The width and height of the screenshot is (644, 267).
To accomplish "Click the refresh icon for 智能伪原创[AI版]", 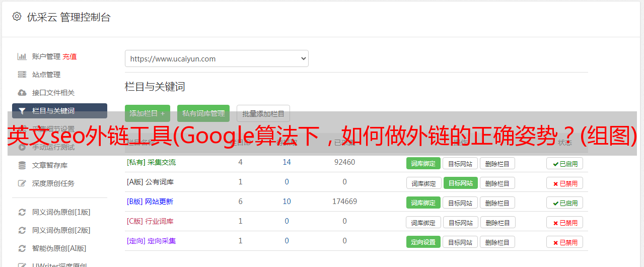I will tap(22, 248).
